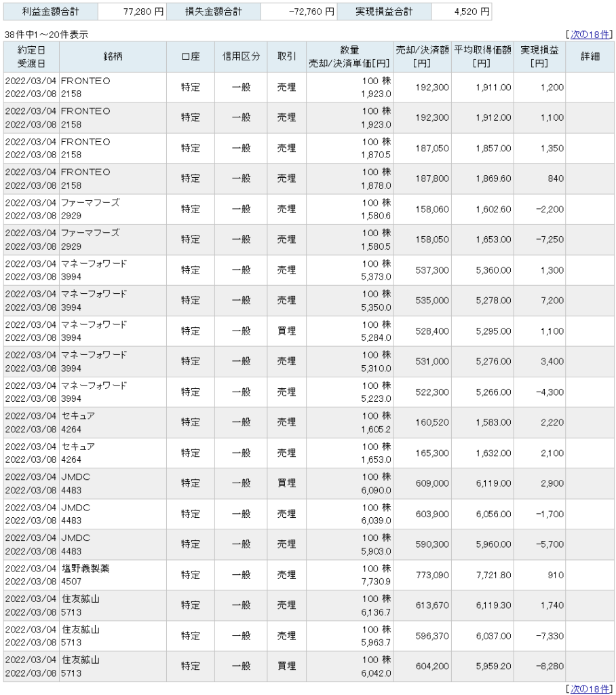Select average cost 5,276.00 for マネーフォワード
Screen dimensions: 616x695
tap(493, 362)
